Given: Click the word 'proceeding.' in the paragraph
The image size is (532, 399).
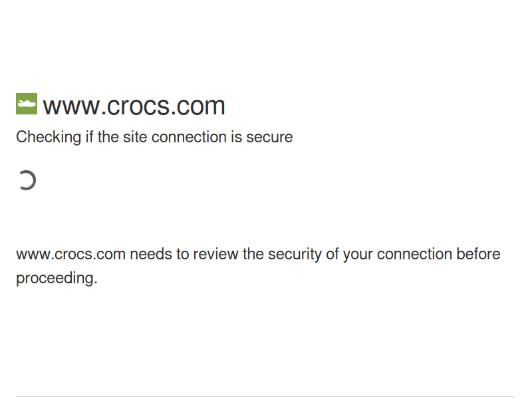Looking at the screenshot, I should click(57, 278).
